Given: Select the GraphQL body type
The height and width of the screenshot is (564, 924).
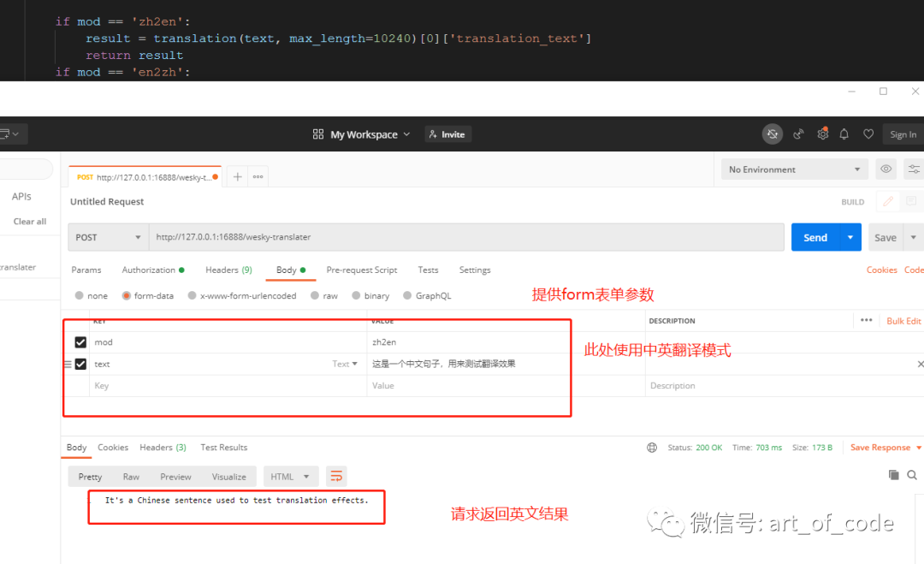Looking at the screenshot, I should pos(407,295).
